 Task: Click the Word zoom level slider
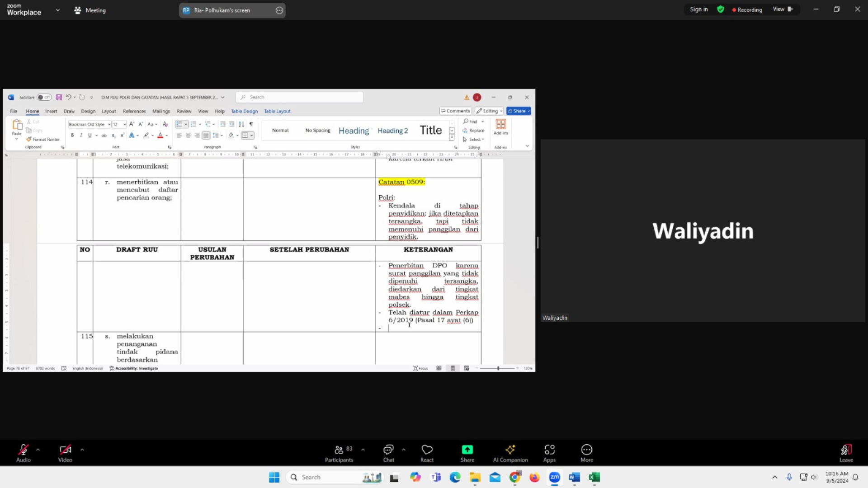point(497,368)
